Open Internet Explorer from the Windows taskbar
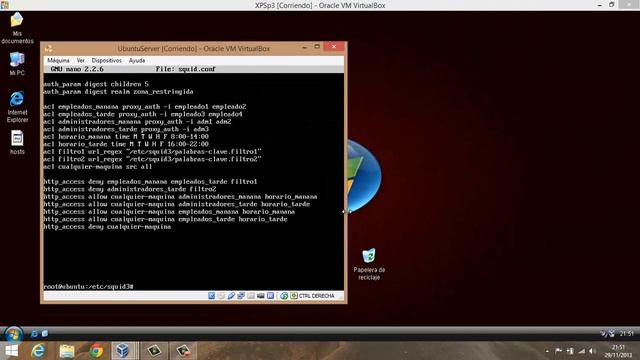Screen dimensions: 640x360 point(38,351)
